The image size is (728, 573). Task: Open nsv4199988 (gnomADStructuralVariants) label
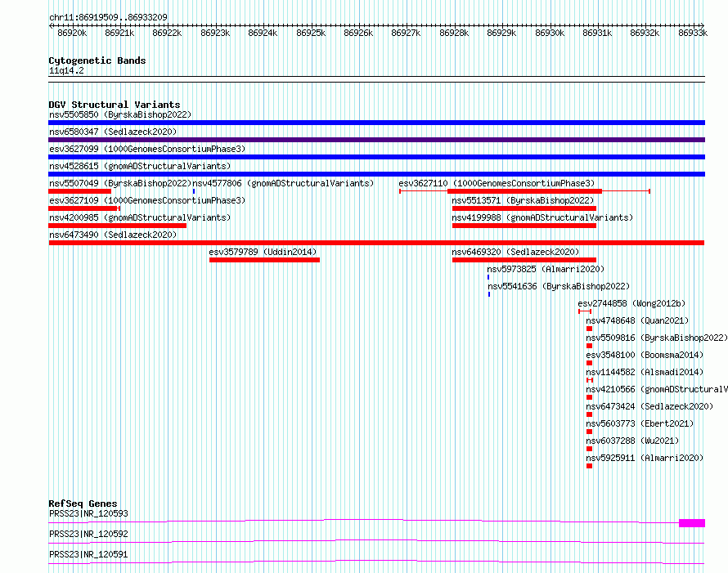(542, 217)
